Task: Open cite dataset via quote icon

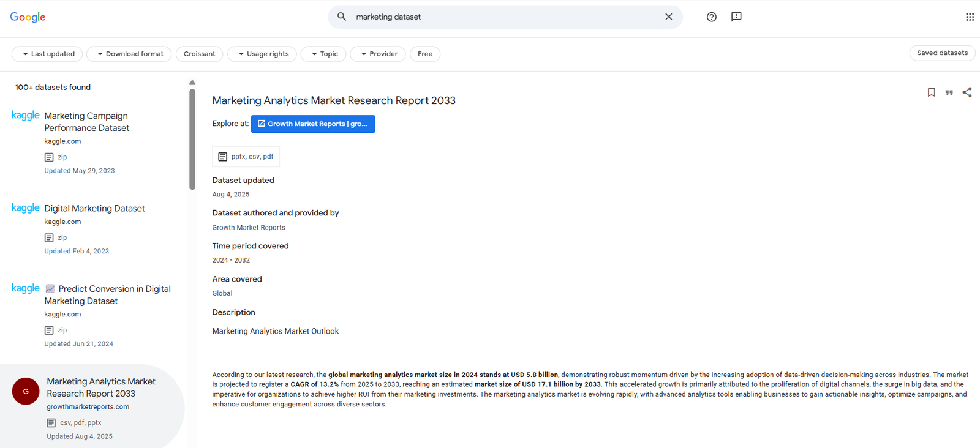Action: tap(949, 92)
